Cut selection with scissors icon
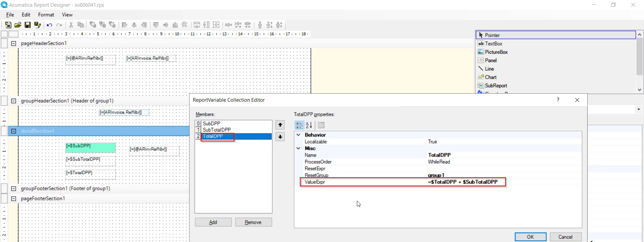This screenshot has height=242, width=644. click(x=71, y=25)
